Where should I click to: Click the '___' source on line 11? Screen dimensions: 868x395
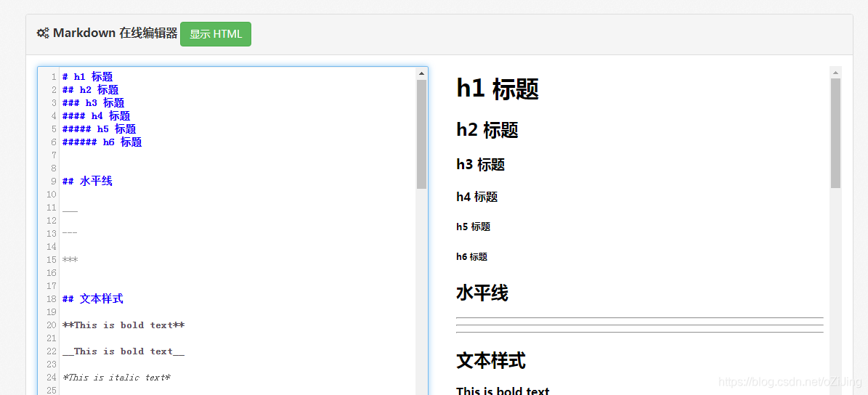[70, 209]
